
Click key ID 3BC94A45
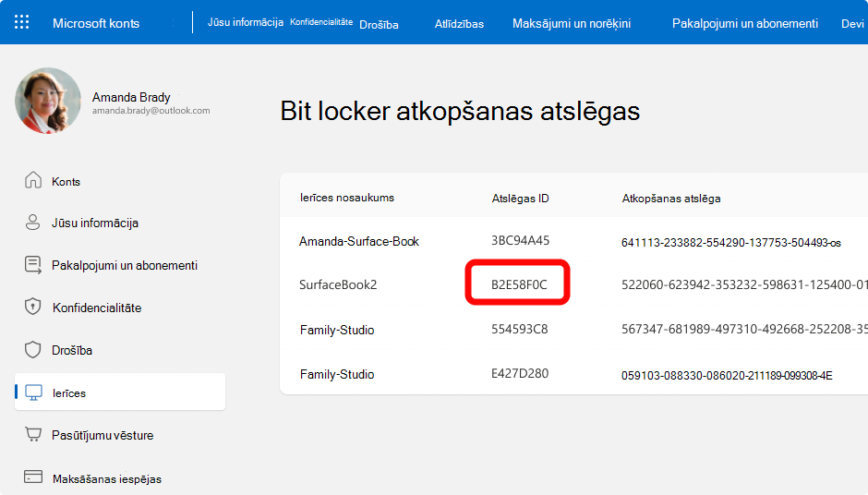tap(521, 240)
